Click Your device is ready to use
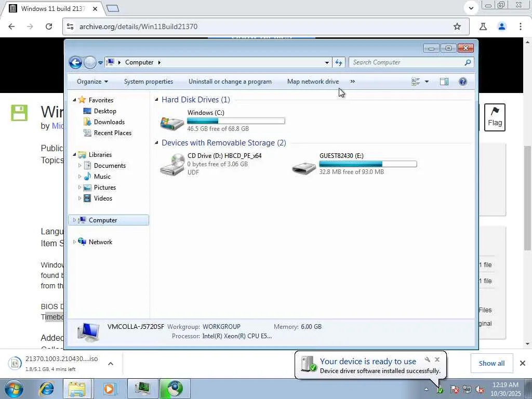Screen dimensions: 532x399 tap(368, 362)
